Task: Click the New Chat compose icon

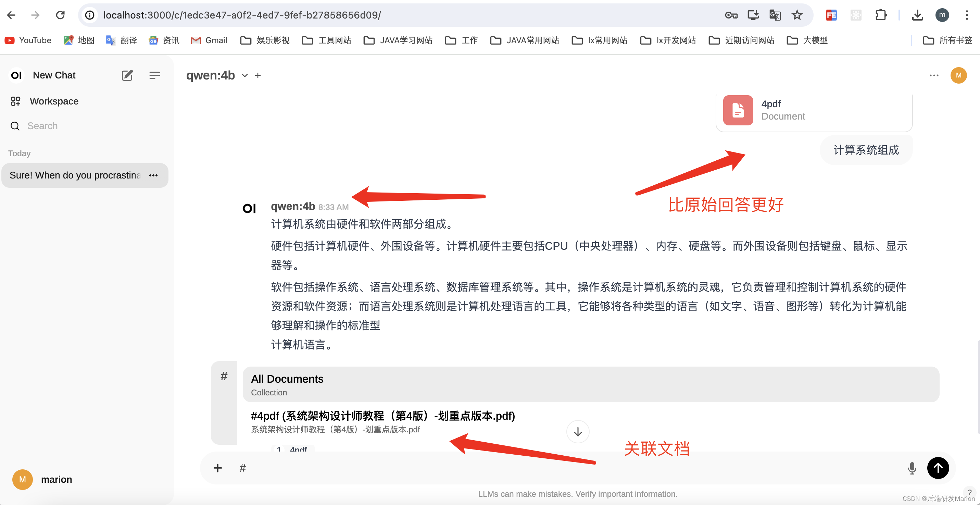Action: pyautogui.click(x=127, y=75)
